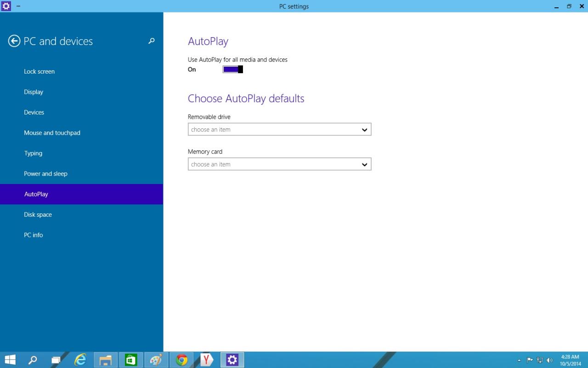
Task: Open the Windows Start button
Action: click(10, 360)
